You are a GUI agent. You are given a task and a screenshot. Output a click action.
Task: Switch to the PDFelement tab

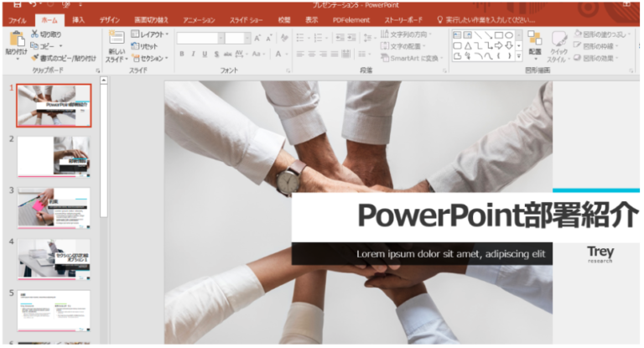[x=351, y=20]
